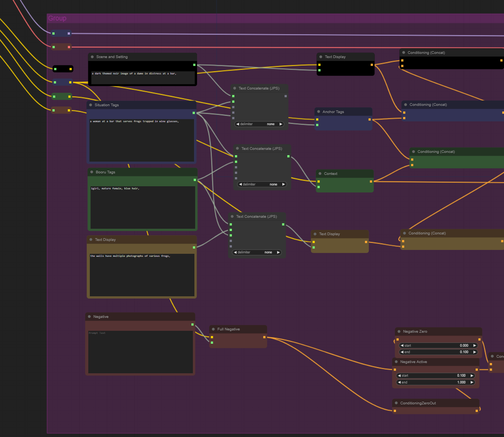Click inside the empty Negative prompt text box
Image resolution: width=504 pixels, height=437 pixels.
pos(141,353)
